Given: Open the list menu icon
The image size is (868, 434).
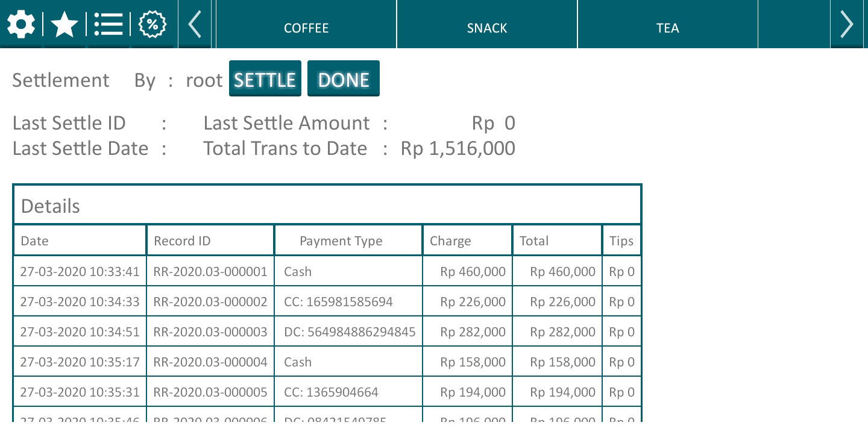Looking at the screenshot, I should [x=108, y=25].
